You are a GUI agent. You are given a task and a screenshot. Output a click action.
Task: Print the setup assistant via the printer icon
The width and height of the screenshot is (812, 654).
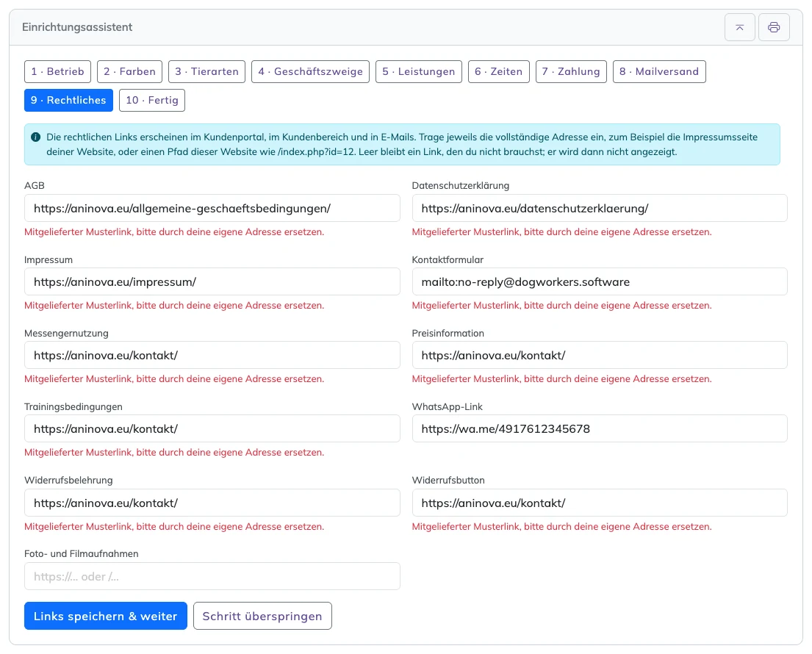774,27
